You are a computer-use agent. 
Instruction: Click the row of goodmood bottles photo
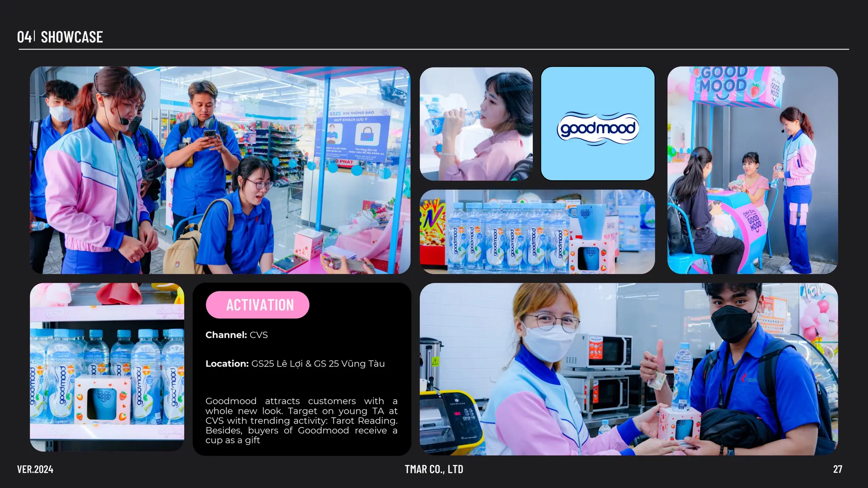click(x=537, y=232)
